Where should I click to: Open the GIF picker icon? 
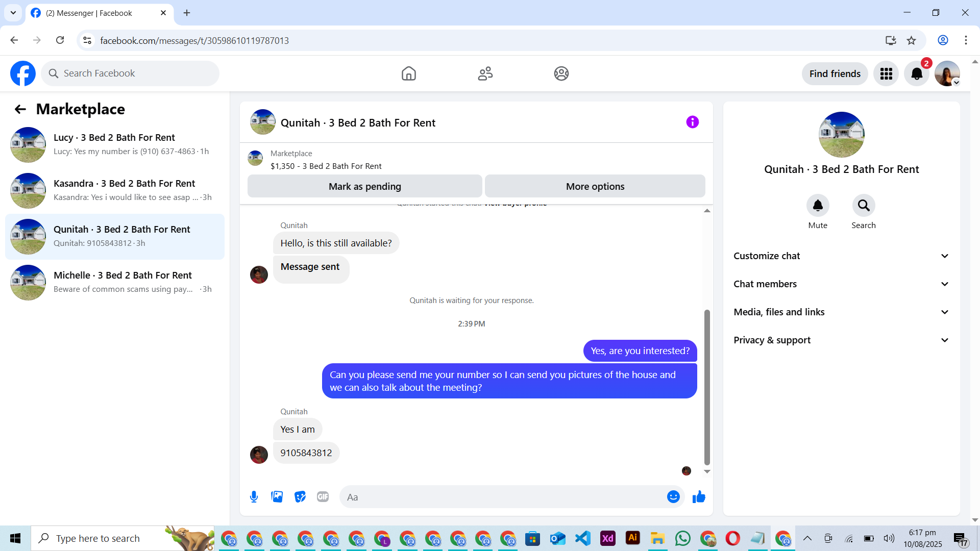coord(323,496)
